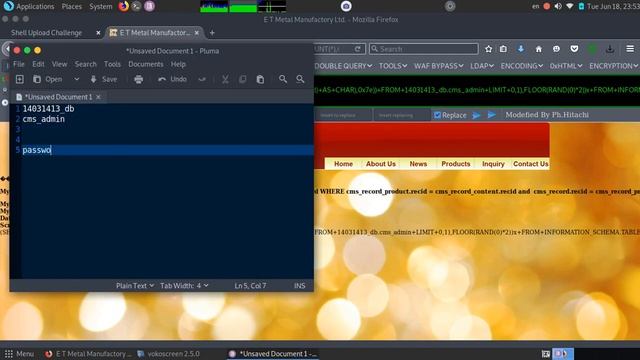Switch to vokoscreen 2.5.0 in taskbar
Viewport: 640px width, 360px height.
tap(168, 354)
